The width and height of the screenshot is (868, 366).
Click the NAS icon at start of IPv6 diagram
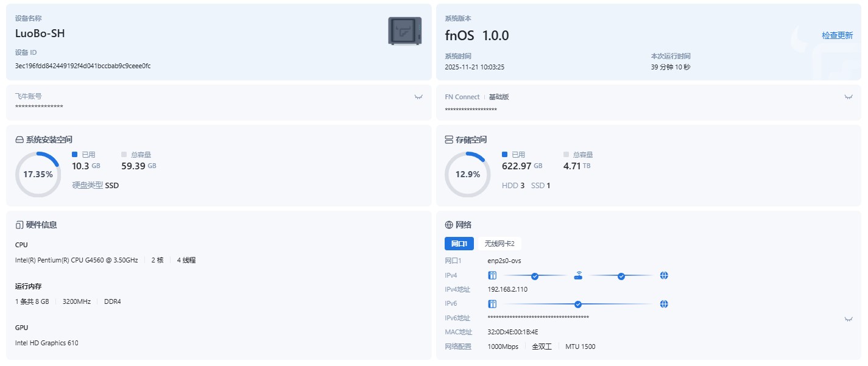pos(492,303)
